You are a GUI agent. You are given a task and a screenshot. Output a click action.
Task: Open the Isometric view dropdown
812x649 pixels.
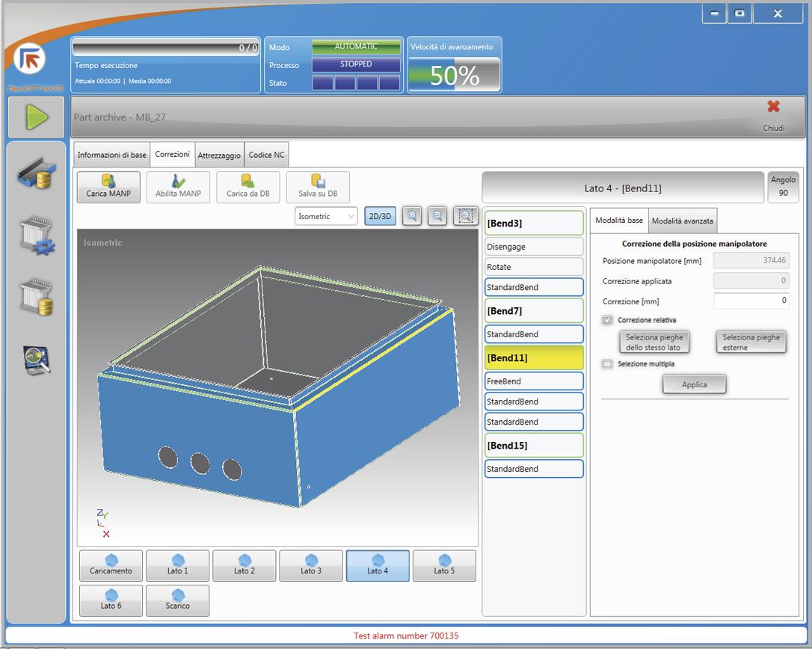tap(327, 216)
